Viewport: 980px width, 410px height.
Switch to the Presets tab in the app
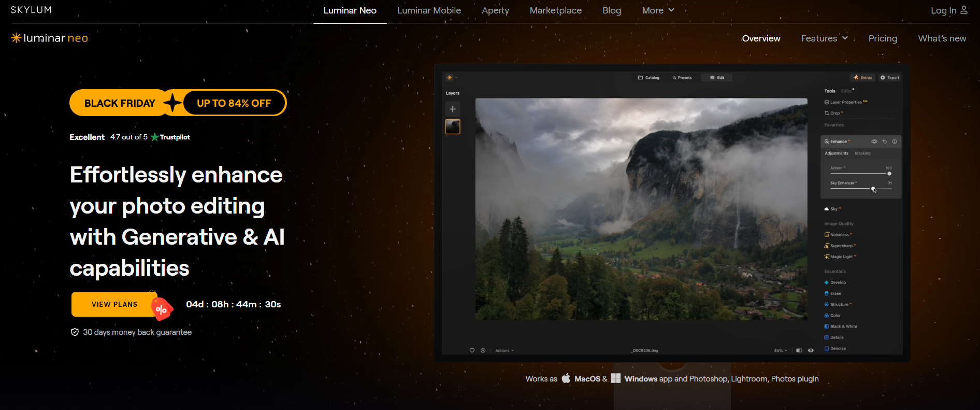[682, 78]
